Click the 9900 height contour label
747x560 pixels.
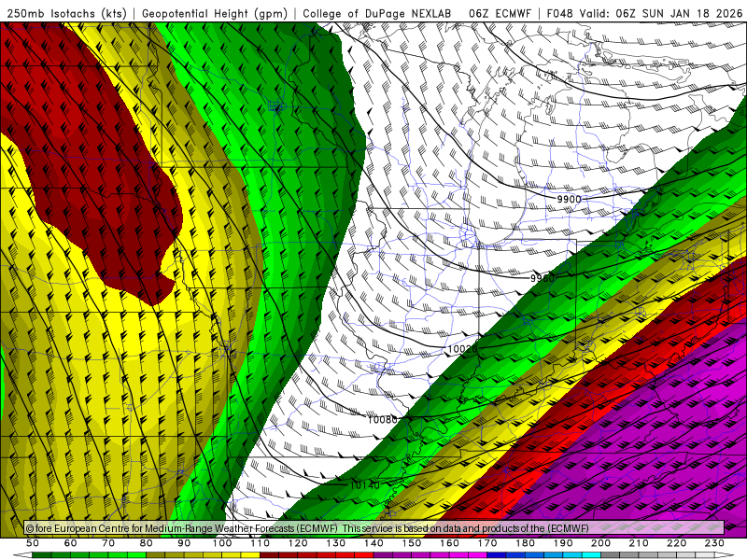click(x=569, y=199)
